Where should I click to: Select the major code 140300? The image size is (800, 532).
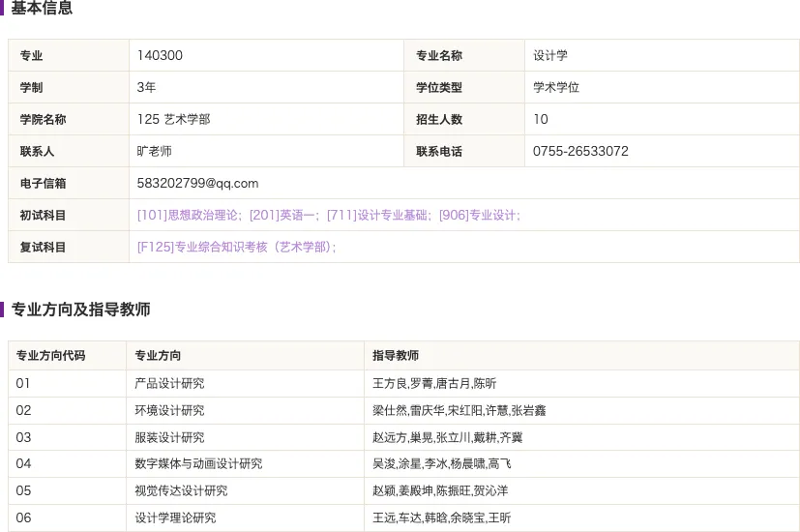pyautogui.click(x=160, y=55)
